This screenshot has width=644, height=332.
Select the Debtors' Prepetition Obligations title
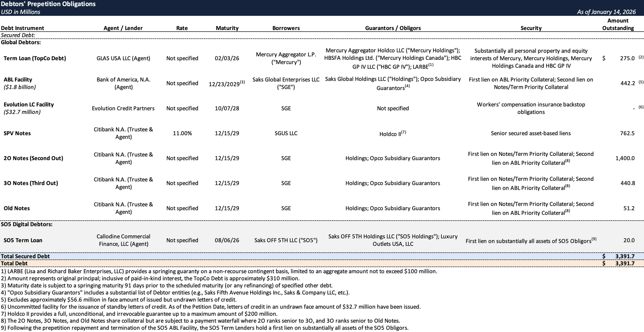48,4
